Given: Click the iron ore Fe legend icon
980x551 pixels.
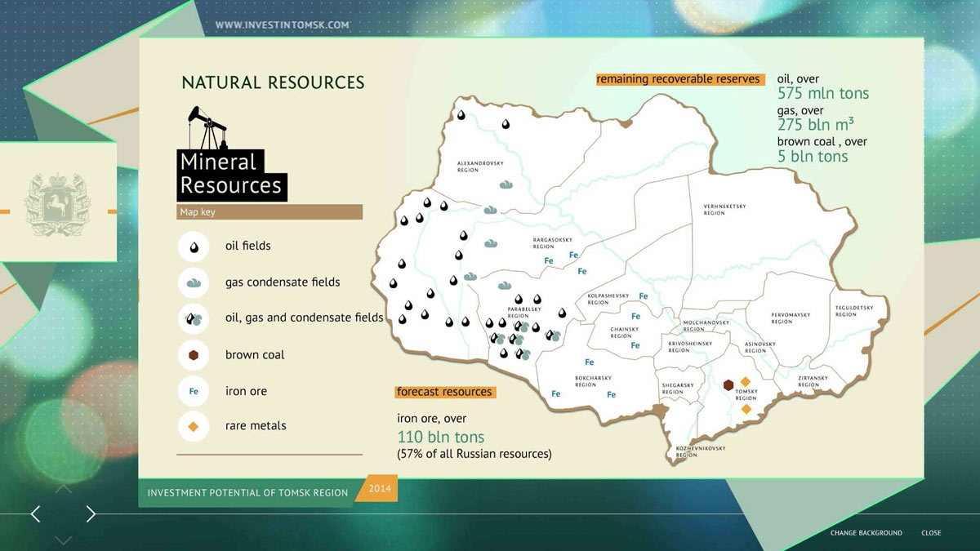Looking at the screenshot, I should point(194,391).
